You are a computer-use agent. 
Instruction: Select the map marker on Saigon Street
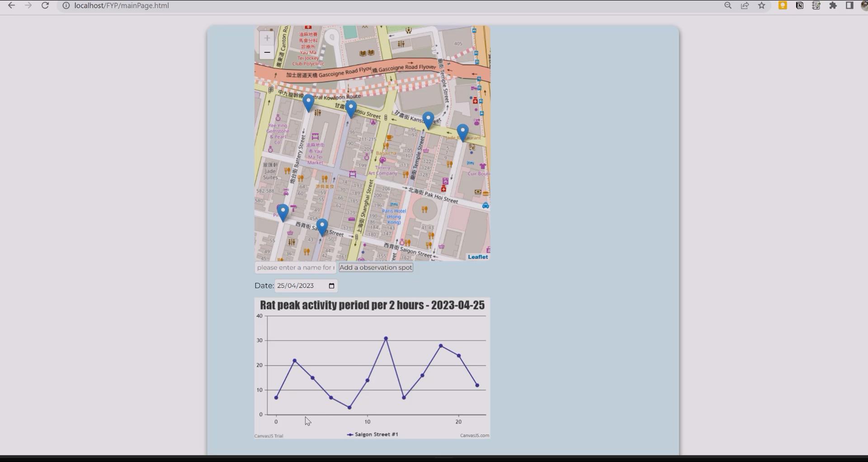pos(322,227)
